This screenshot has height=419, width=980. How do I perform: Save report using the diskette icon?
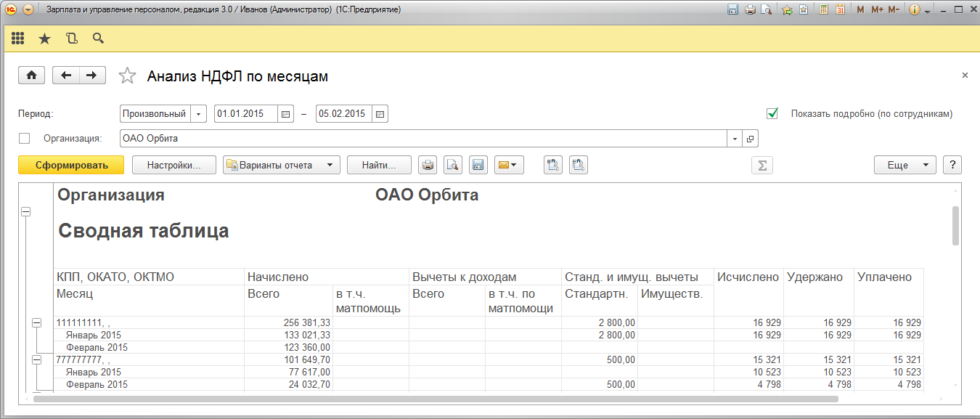pyautogui.click(x=478, y=165)
